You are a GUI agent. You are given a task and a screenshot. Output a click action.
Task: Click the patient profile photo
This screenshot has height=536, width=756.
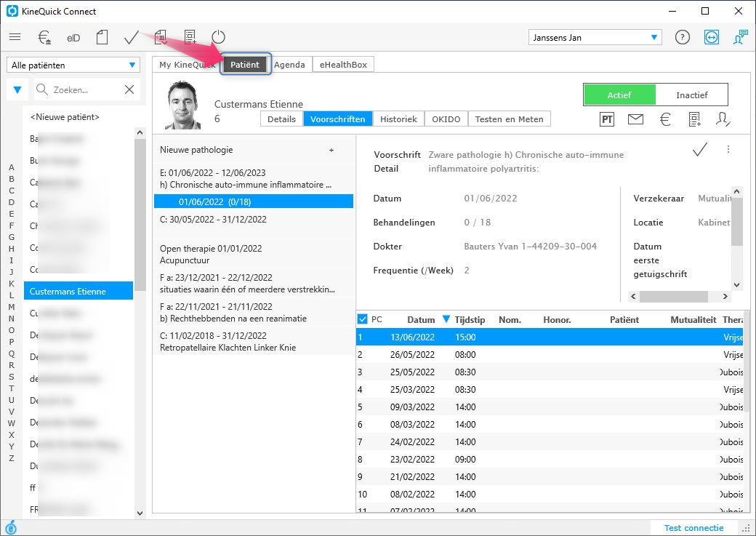click(183, 105)
